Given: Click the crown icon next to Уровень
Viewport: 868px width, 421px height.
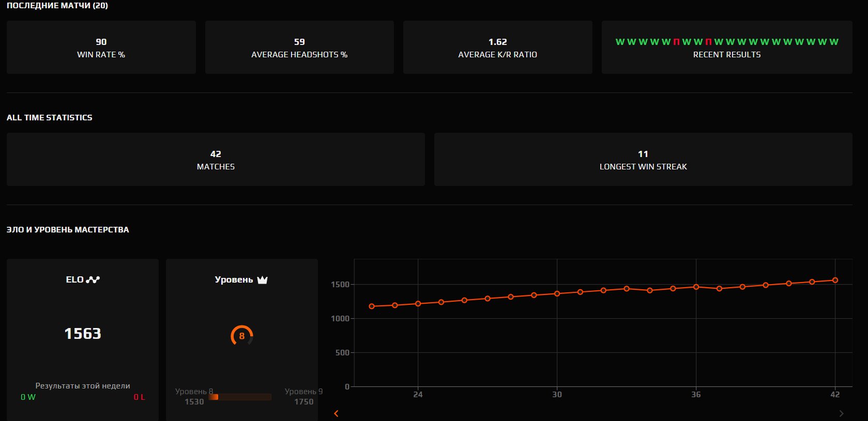Looking at the screenshot, I should (x=262, y=280).
